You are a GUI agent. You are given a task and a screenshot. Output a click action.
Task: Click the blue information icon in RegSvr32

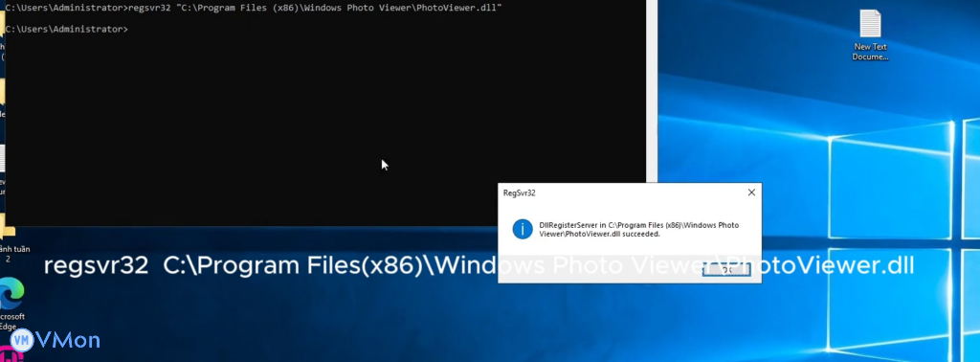(523, 229)
